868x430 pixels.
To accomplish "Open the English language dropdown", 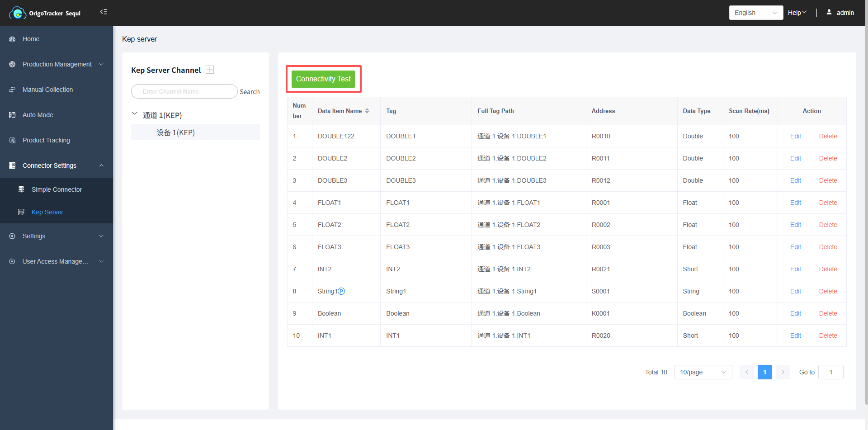I will pos(755,13).
